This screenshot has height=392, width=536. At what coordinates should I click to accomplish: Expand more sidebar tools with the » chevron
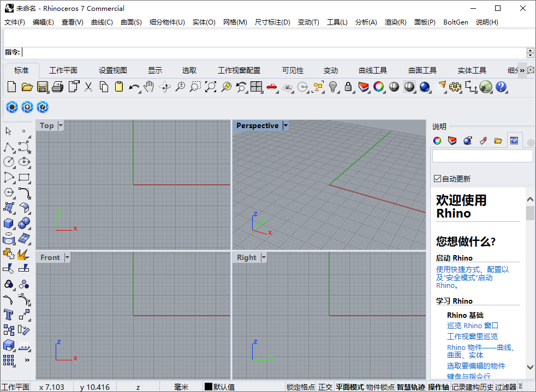(27, 360)
